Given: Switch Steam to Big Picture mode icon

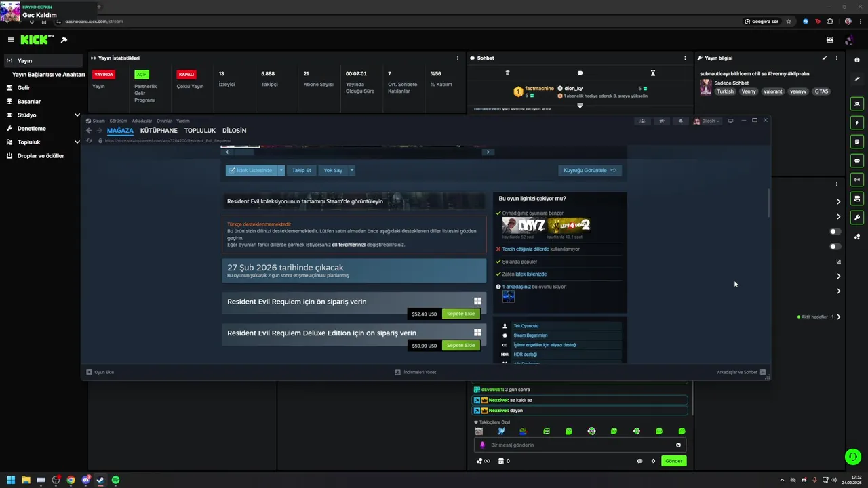Looking at the screenshot, I should (x=730, y=121).
